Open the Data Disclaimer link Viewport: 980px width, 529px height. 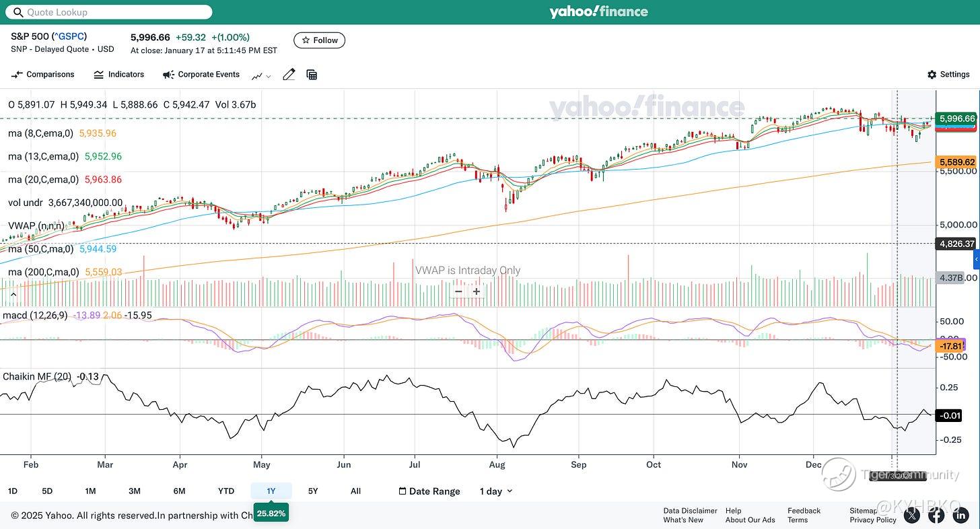(690, 511)
